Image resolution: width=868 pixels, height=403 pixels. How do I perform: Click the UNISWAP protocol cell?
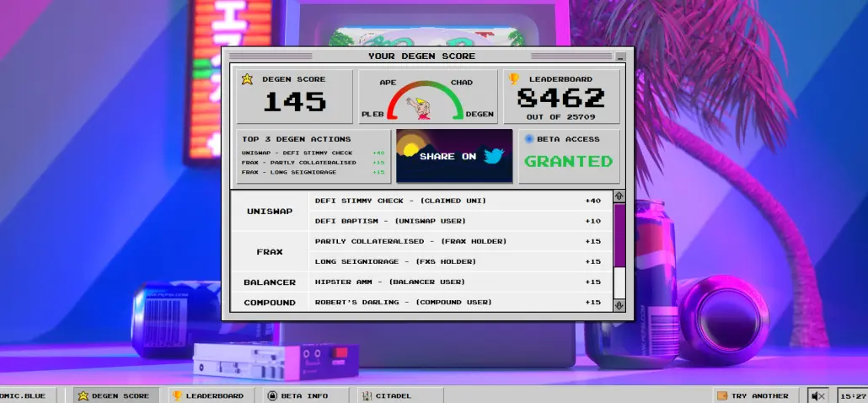[x=270, y=211]
